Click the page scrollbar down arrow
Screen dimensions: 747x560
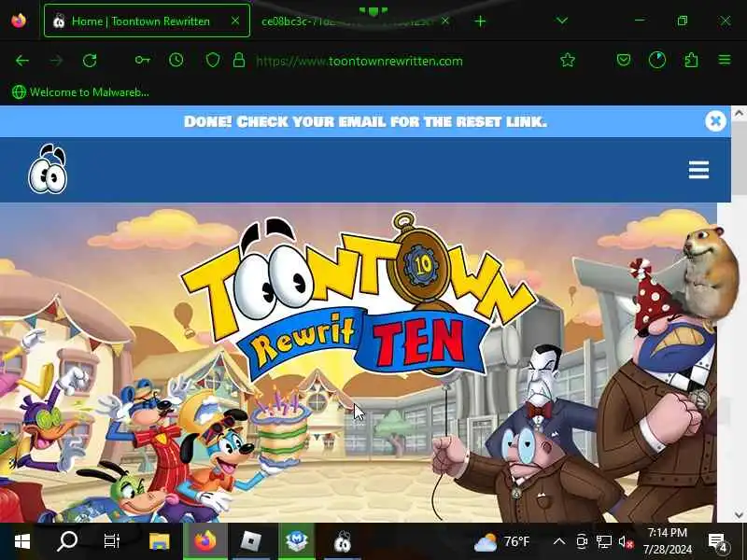coord(739,515)
